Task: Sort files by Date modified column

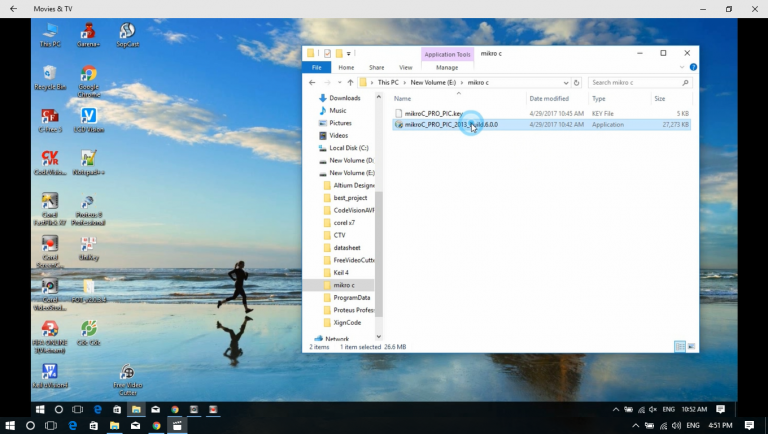Action: tap(549, 99)
